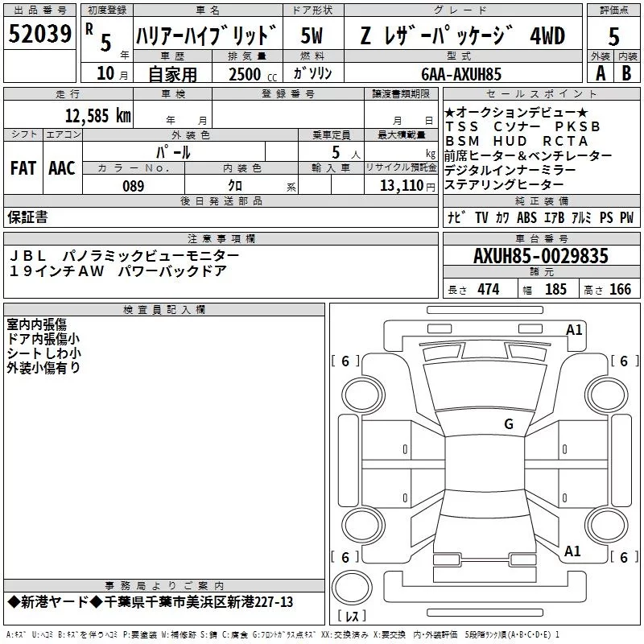Screen dimensions: 644x644
Task: Click the color number 089 field
Action: (x=133, y=186)
